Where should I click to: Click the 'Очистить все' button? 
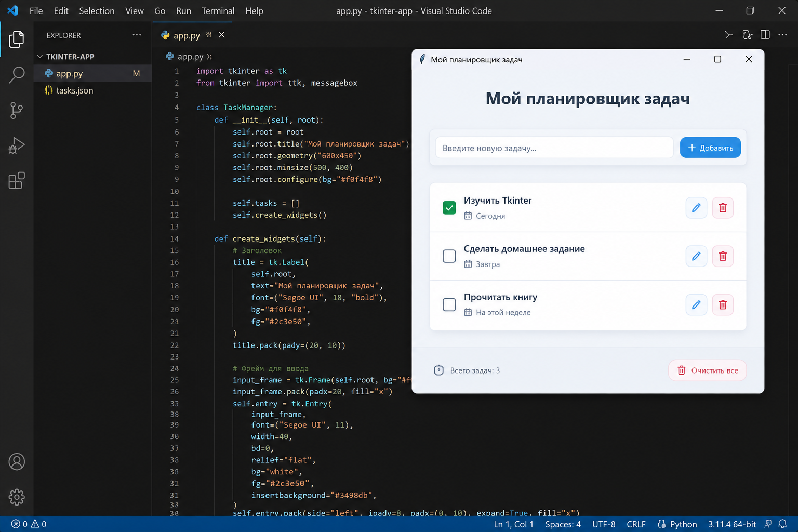click(708, 370)
